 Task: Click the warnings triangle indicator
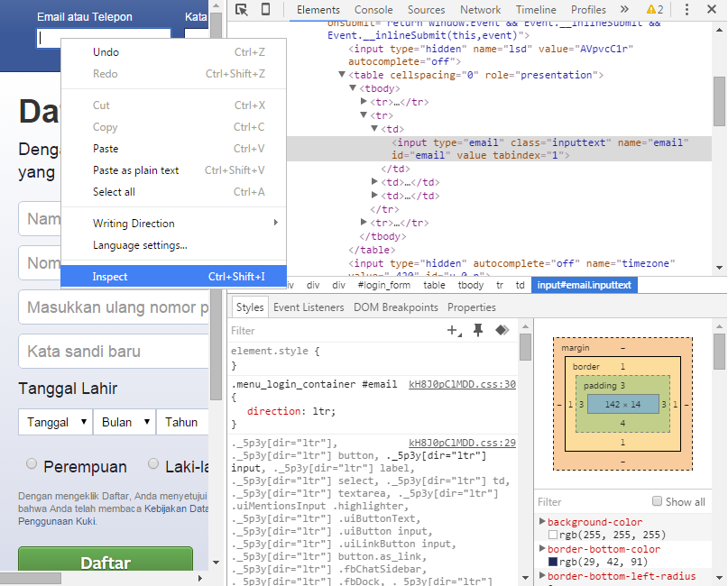(x=654, y=10)
